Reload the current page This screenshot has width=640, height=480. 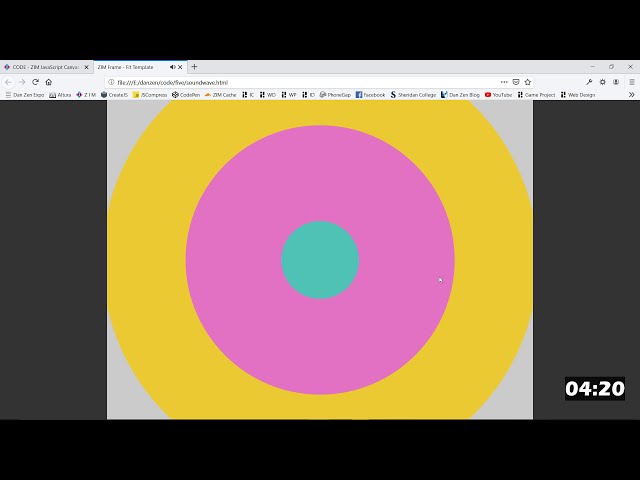tap(36, 82)
